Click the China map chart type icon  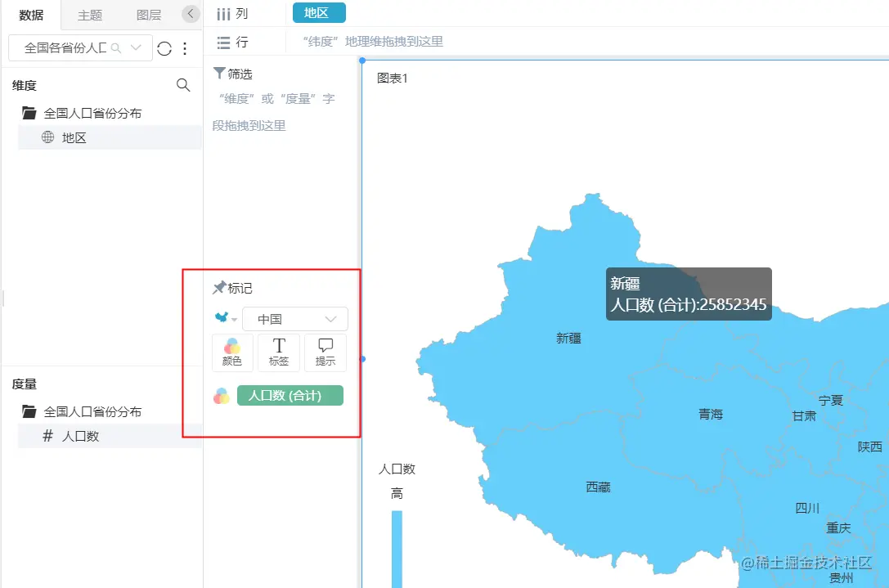pos(222,318)
